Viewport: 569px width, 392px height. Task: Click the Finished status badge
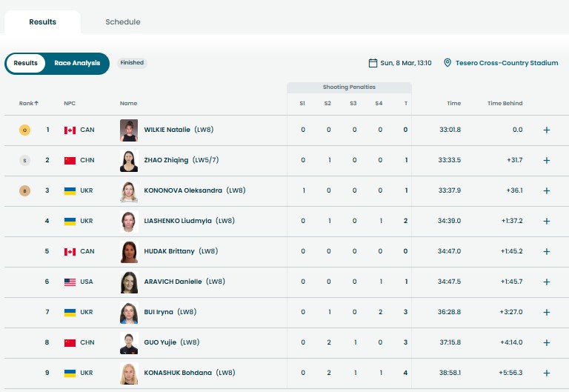click(132, 63)
